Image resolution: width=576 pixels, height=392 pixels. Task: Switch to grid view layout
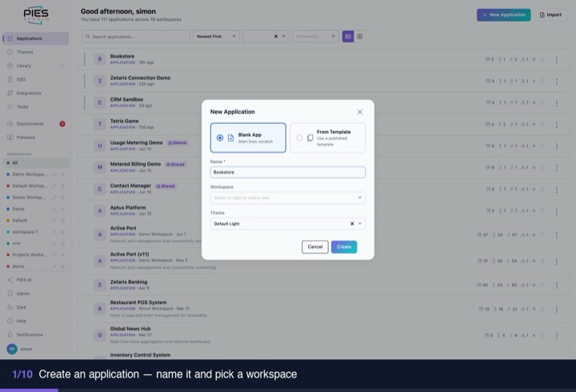[x=360, y=36]
